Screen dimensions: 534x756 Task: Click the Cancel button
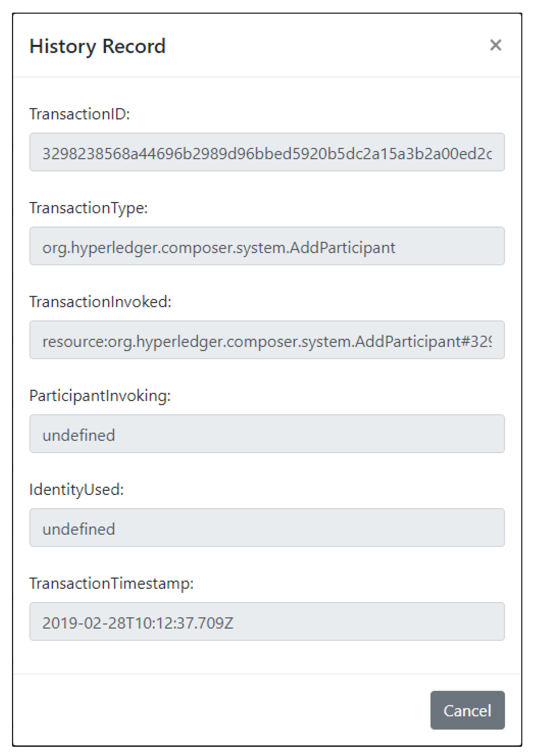click(x=468, y=711)
